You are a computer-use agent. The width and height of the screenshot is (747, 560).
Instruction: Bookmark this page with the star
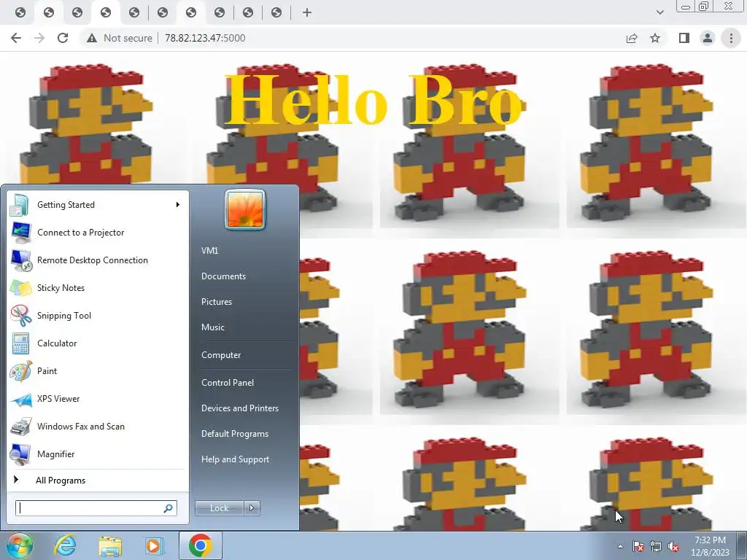coord(655,38)
